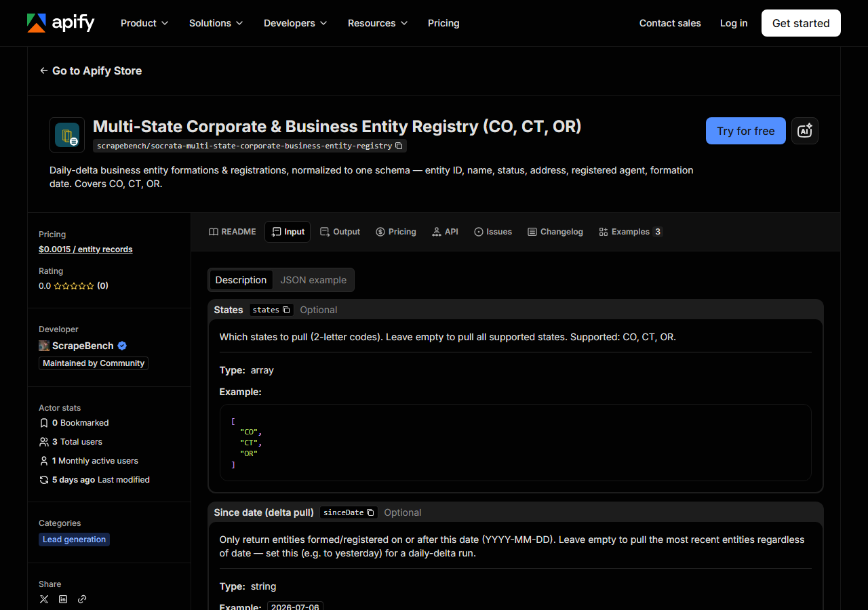Click Log in

point(734,23)
